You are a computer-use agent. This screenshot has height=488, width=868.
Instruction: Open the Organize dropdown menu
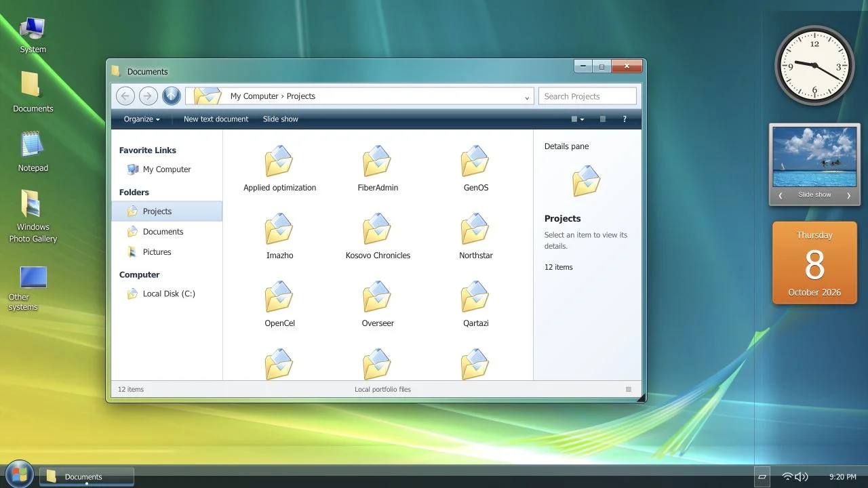coord(142,119)
